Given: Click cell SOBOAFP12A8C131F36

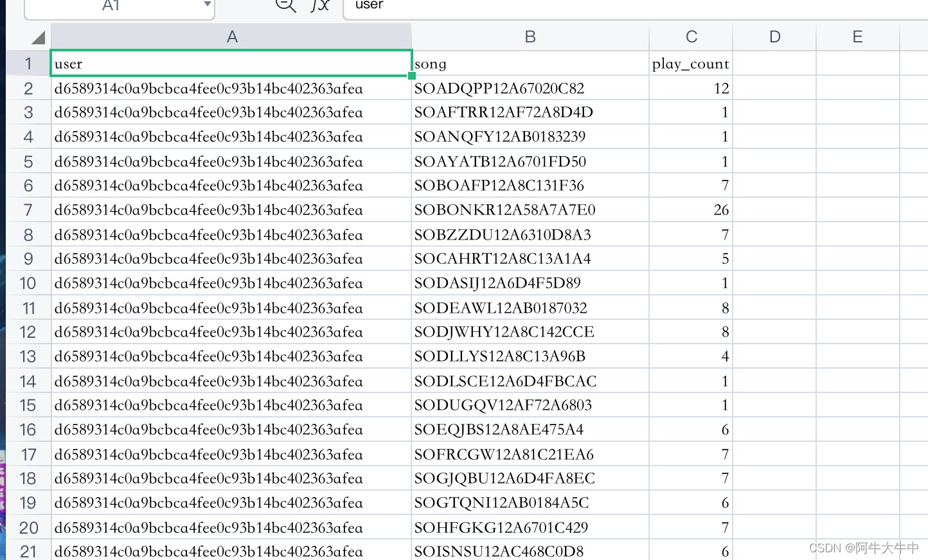Looking at the screenshot, I should coord(530,186).
